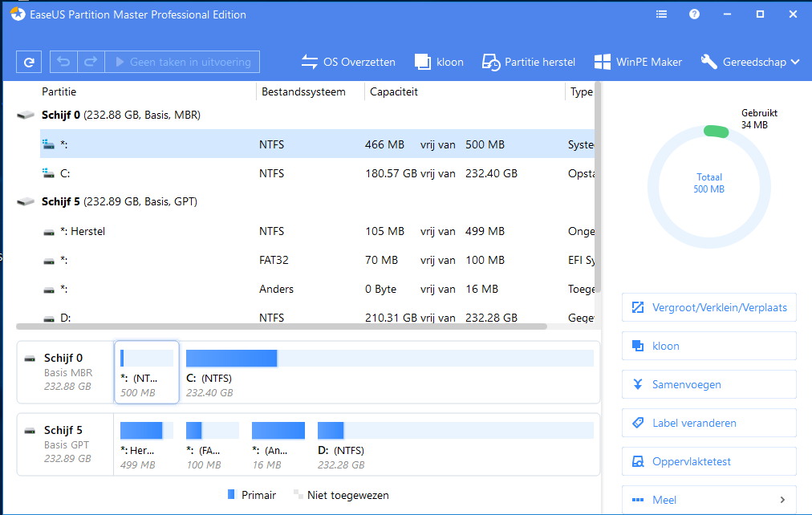
Task: Launch Partitie herstel recovery
Action: (528, 62)
